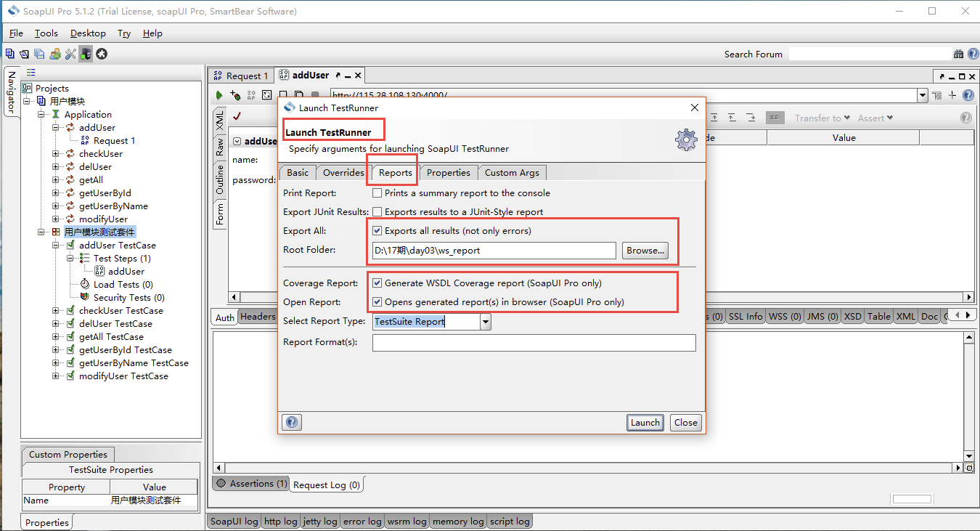
Task: Open the SoapUI log tab
Action: point(234,522)
